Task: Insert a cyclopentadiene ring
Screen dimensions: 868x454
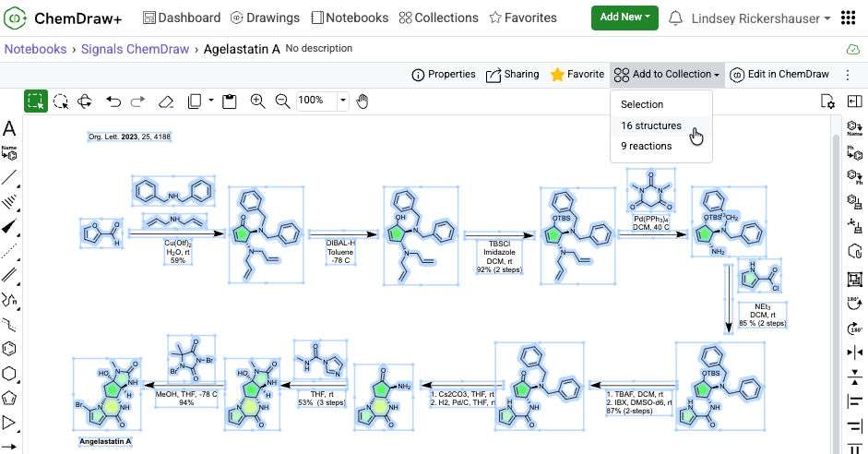Action: click(x=9, y=398)
